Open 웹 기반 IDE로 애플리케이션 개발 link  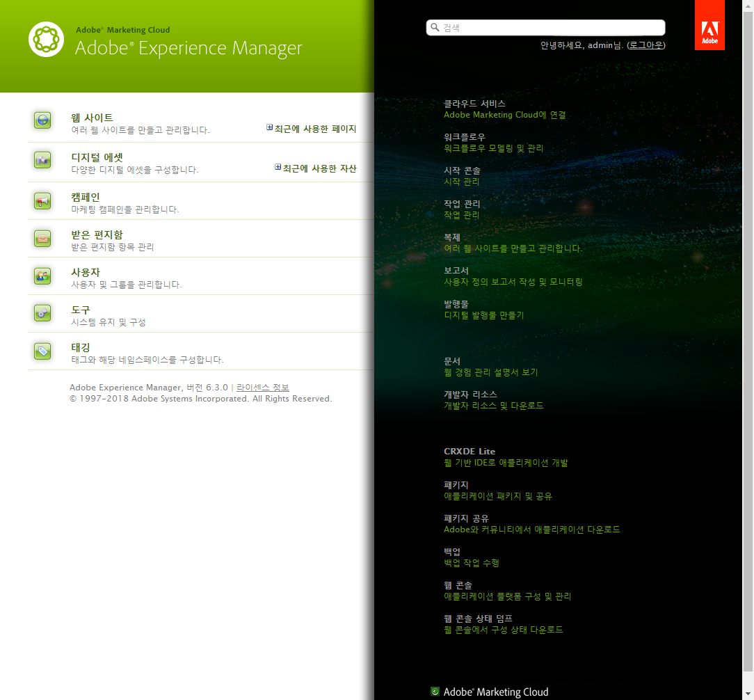pyautogui.click(x=506, y=463)
